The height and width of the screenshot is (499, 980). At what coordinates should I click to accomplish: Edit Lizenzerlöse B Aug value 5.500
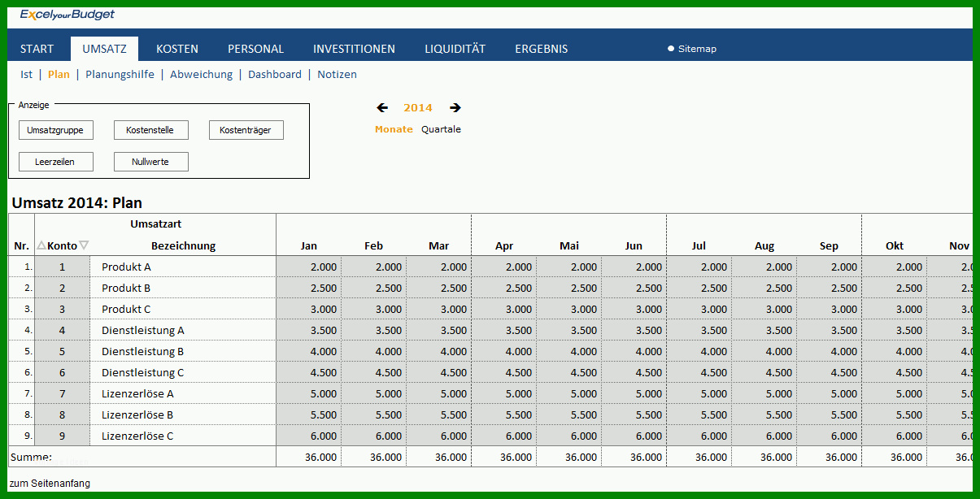(764, 414)
